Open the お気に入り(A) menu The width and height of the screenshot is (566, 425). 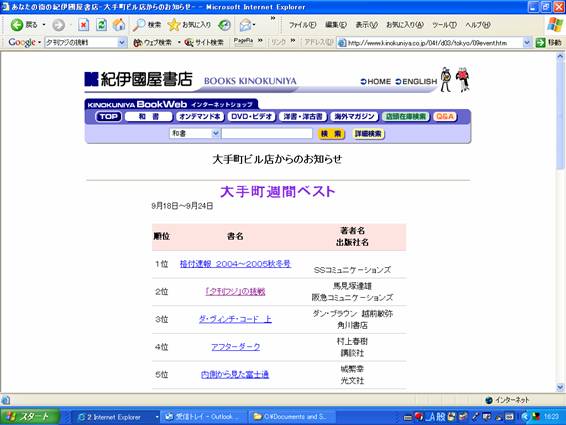click(405, 25)
